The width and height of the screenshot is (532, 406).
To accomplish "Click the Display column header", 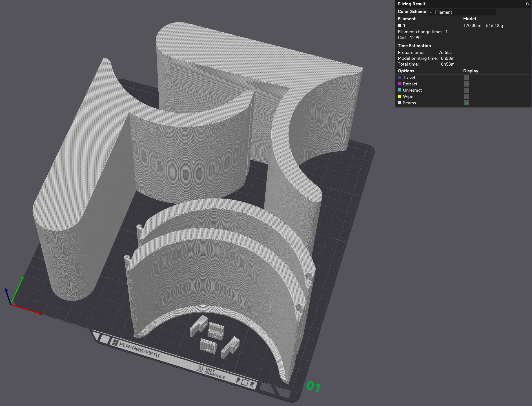I will 470,71.
